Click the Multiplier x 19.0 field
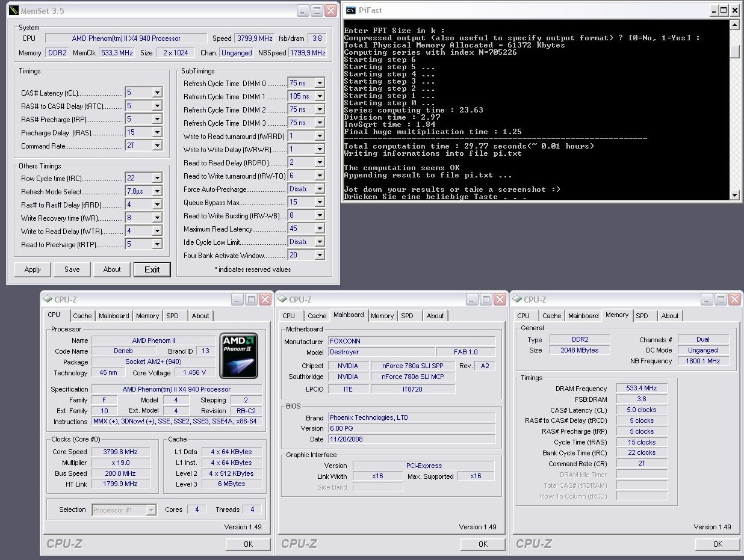The height and width of the screenshot is (560, 744). [x=120, y=463]
